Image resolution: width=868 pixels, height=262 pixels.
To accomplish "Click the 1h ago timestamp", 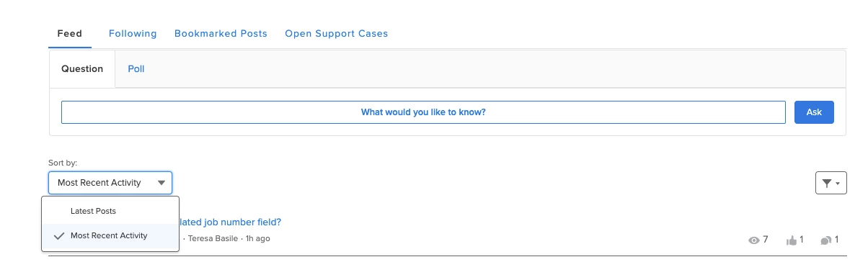I will click(x=257, y=238).
